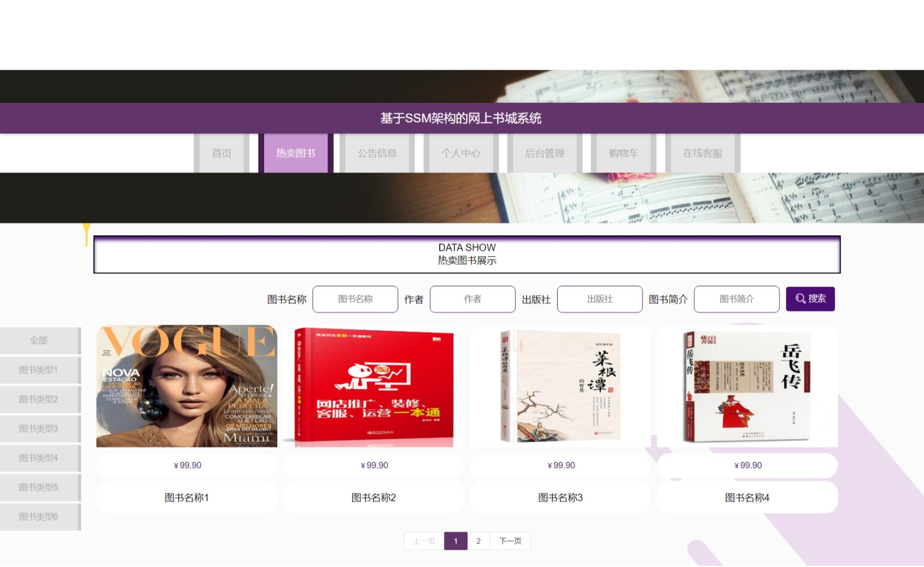Click the ¥99.90 price under the 岳飞传 cover
The image size is (924, 567).
[748, 465]
